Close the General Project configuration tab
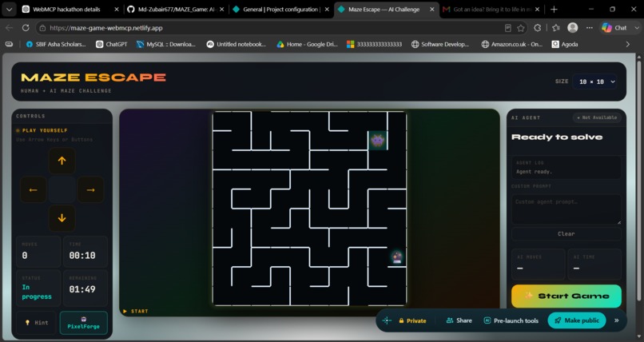Viewport: 644px width, 342px height. (x=327, y=10)
